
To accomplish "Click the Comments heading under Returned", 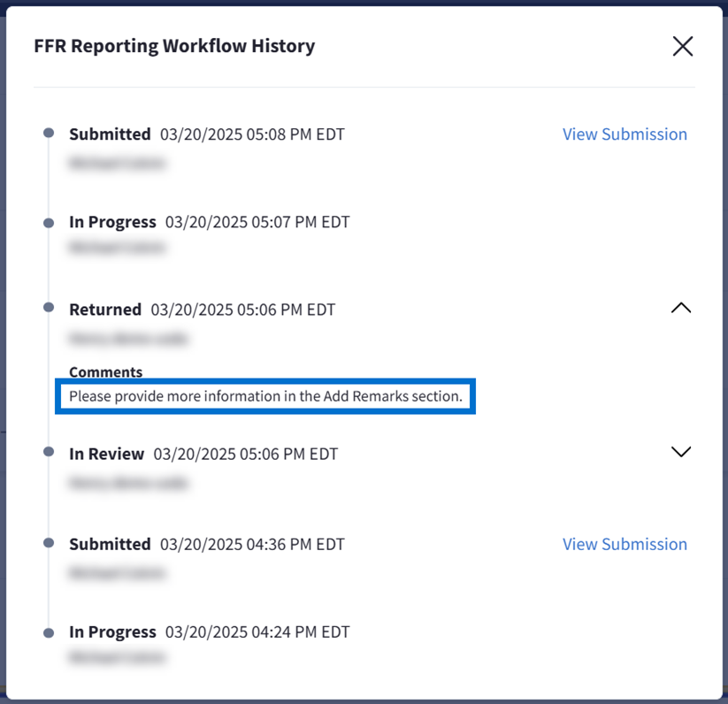I will point(105,372).
